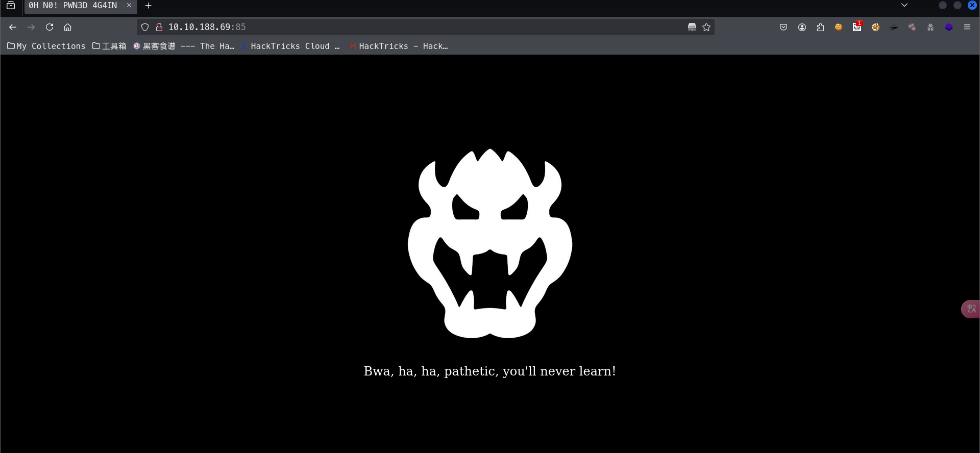Bookmark this page with star icon
The image size is (980, 453).
(706, 27)
